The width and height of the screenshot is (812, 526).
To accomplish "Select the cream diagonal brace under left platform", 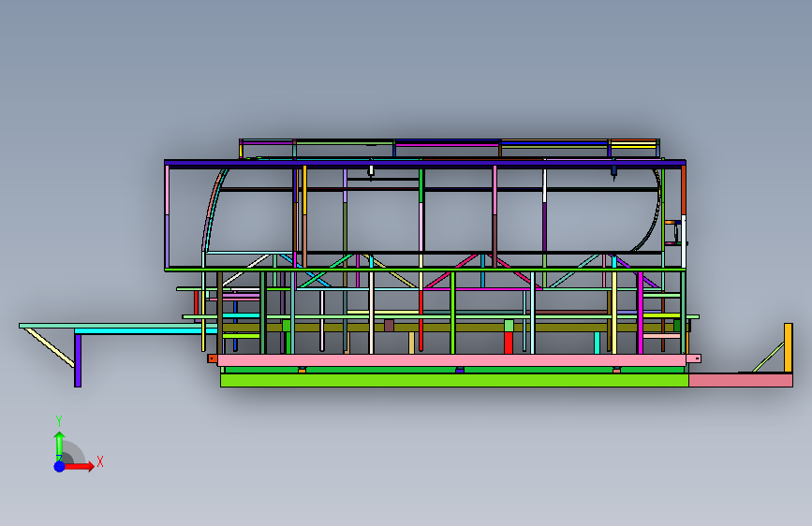I will coord(50,347).
